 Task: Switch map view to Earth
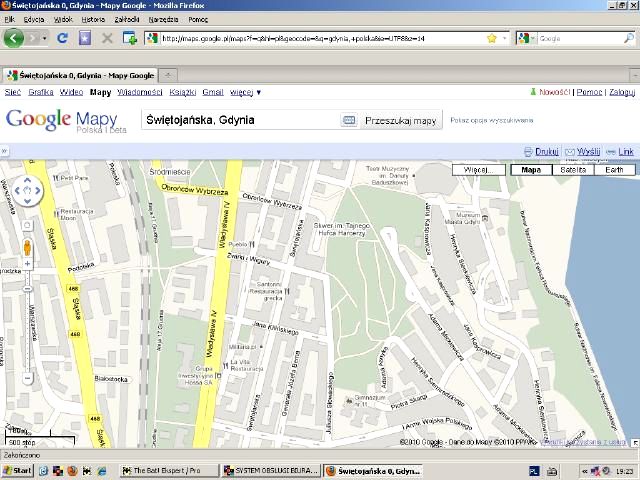613,170
